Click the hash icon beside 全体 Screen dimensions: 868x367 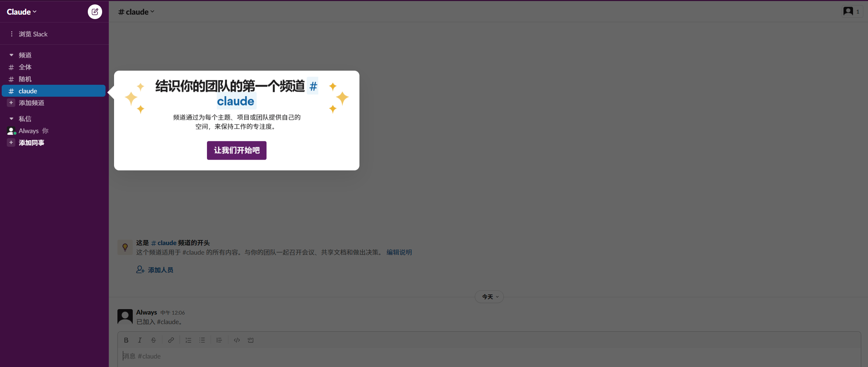click(11, 67)
